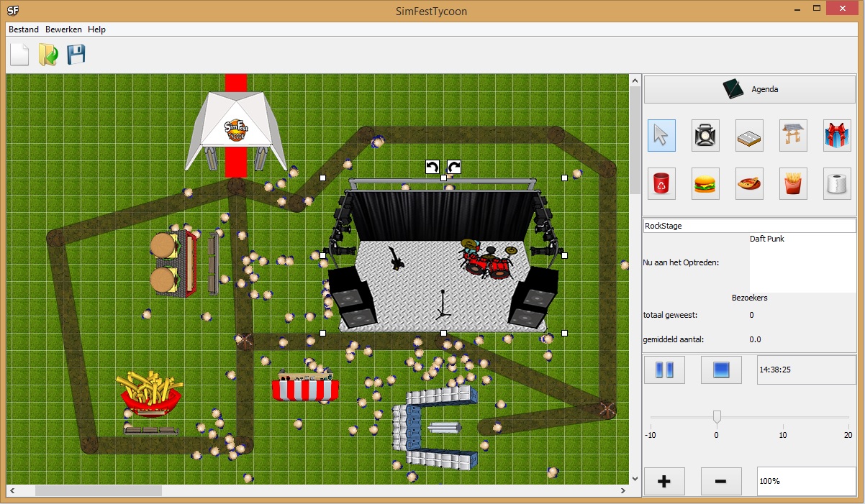Click the new blank file icon
The image size is (865, 504).
point(19,55)
